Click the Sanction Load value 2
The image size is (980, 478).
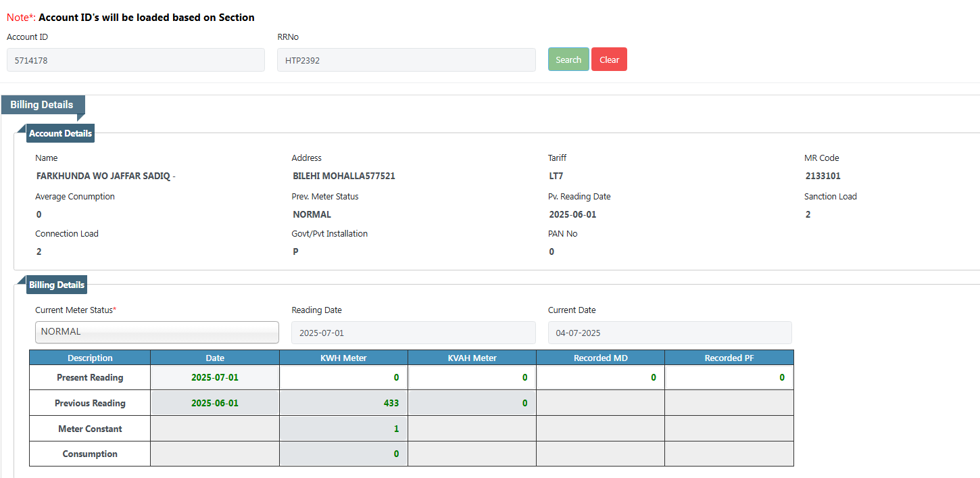point(808,214)
